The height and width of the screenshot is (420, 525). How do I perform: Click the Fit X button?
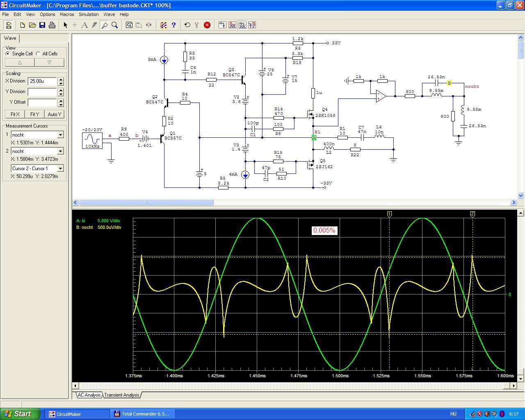15,114
